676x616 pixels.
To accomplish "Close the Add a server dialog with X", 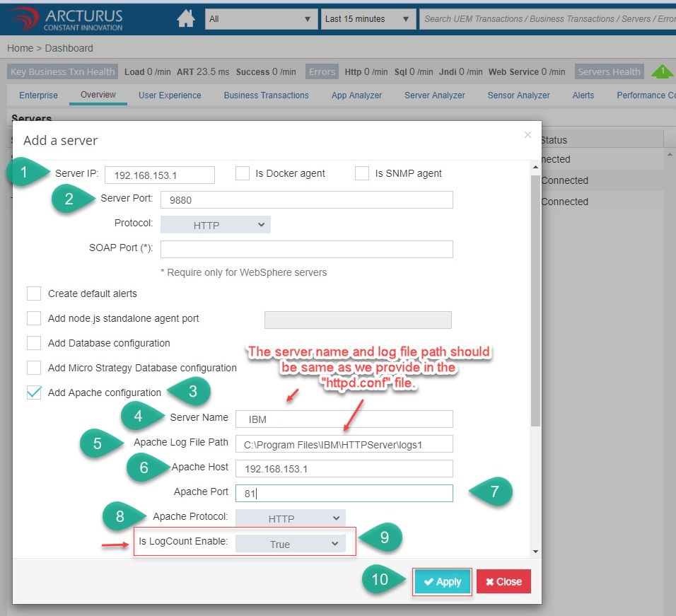I will [528, 135].
